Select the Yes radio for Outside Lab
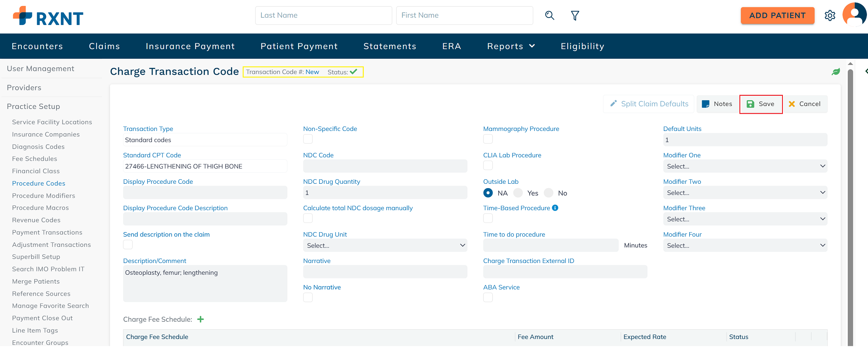This screenshot has width=868, height=347. tap(518, 193)
